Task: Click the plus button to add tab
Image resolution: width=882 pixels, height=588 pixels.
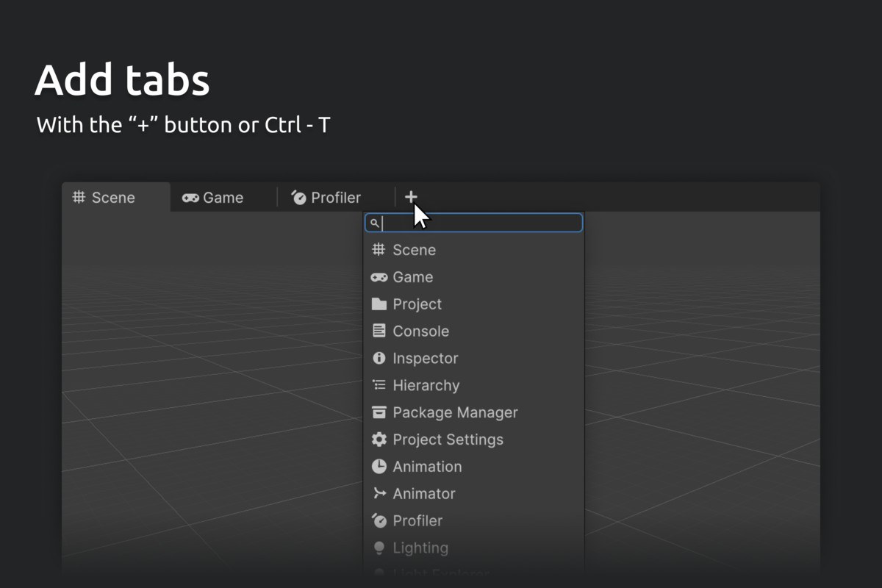Action: coord(411,197)
